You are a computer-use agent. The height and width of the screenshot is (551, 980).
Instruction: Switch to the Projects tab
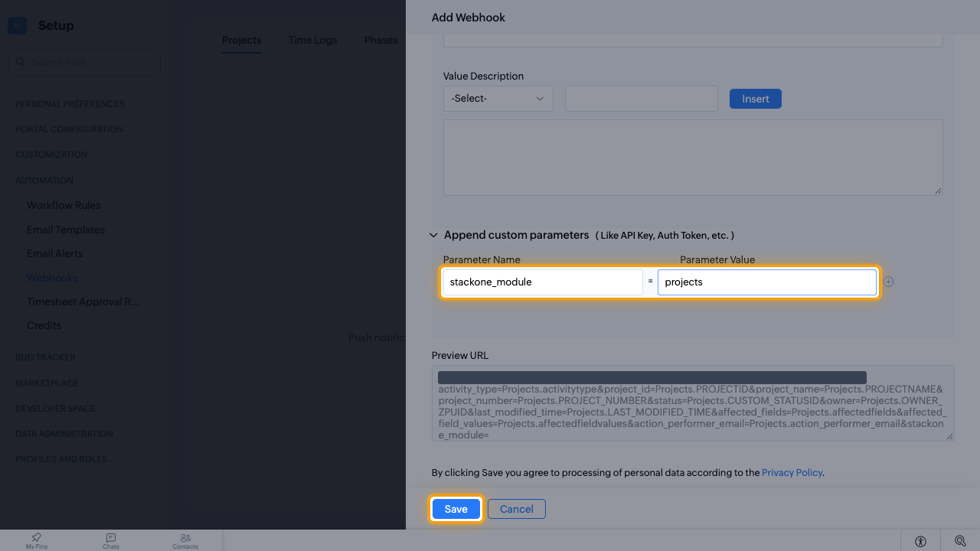tap(242, 40)
